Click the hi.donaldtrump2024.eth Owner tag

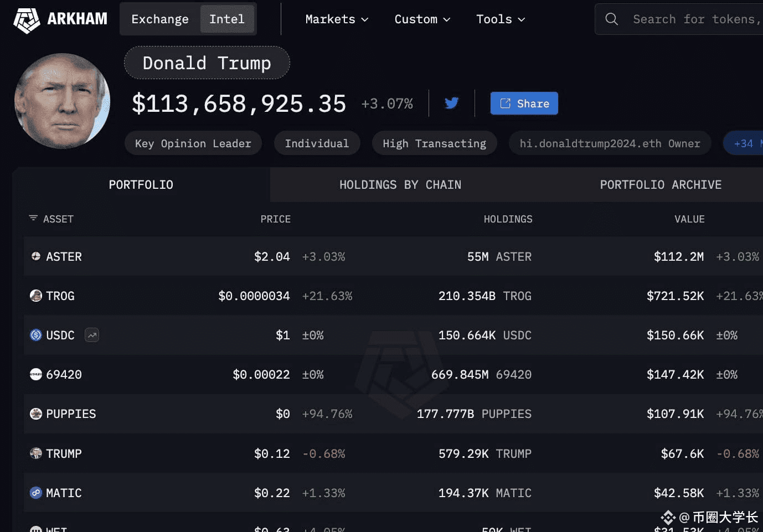610,143
